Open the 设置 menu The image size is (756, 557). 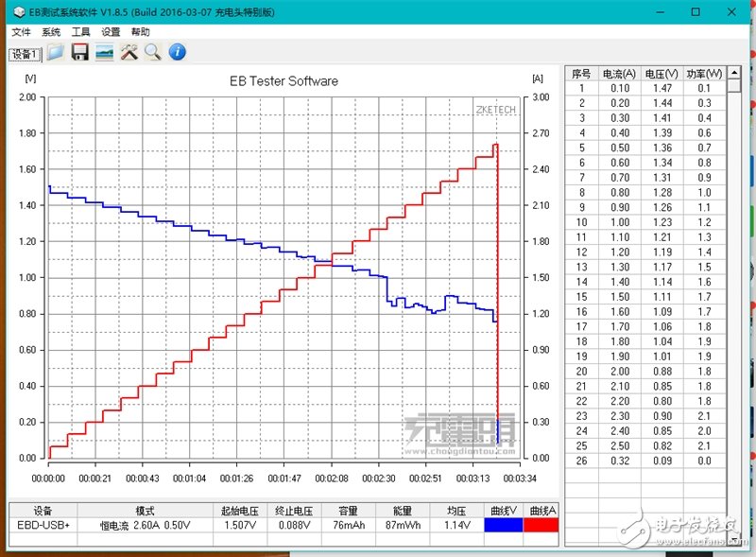111,31
